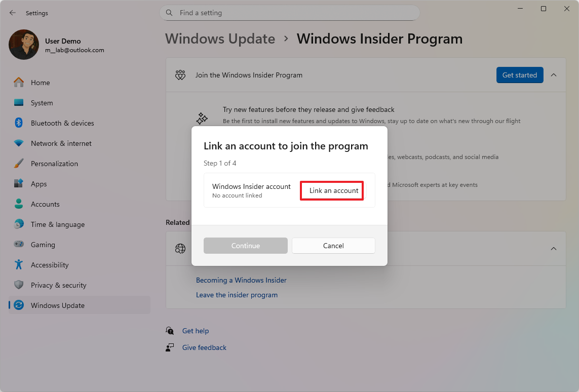Switch to the Windows Update section
Screen dimensions: 579x392
[57, 305]
